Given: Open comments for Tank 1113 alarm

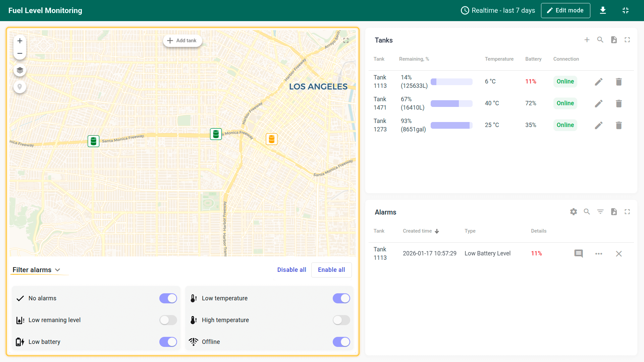Looking at the screenshot, I should point(578,254).
